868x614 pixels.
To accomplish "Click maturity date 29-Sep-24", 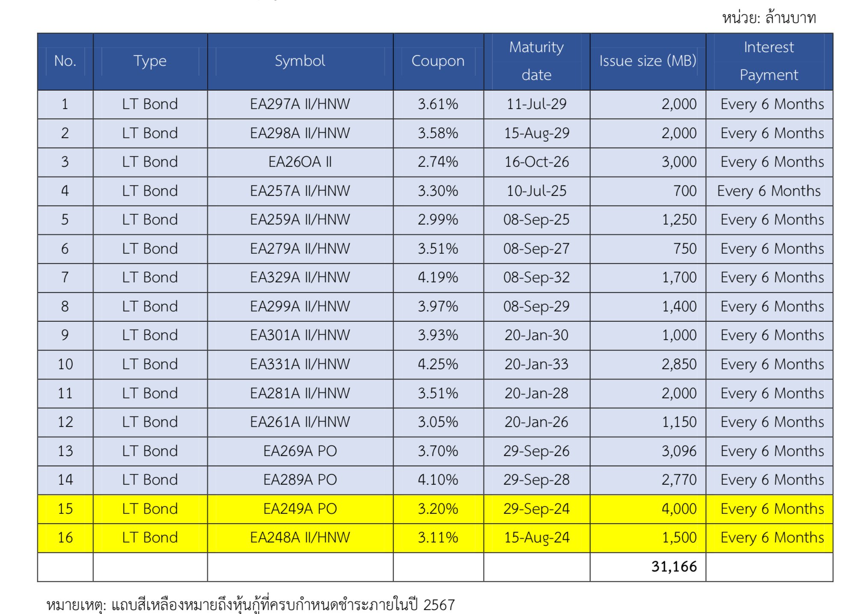I will coord(536,509).
